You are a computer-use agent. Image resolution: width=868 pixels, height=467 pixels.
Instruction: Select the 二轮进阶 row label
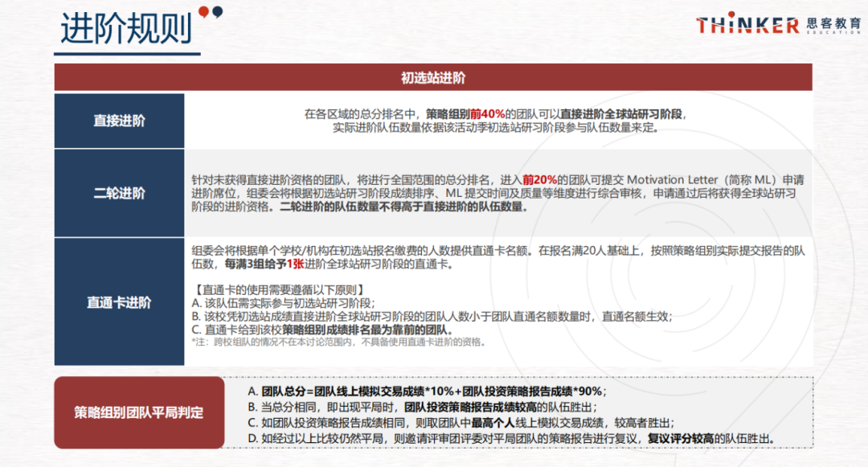(x=119, y=193)
